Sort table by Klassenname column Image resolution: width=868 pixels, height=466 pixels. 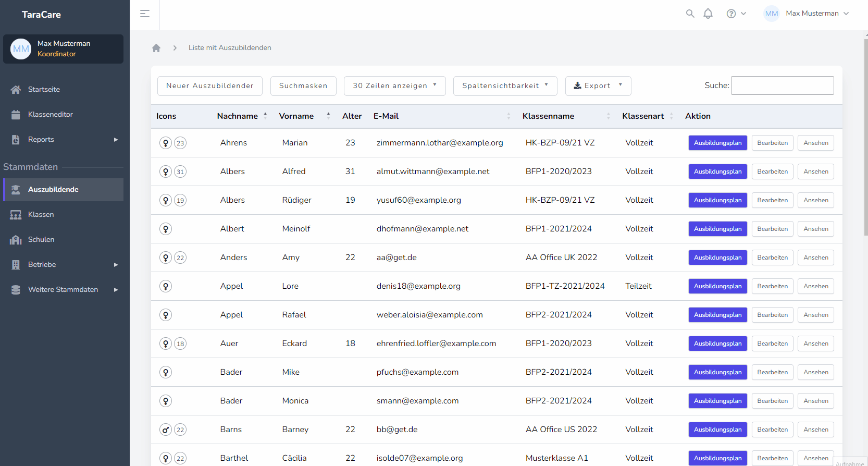[x=566, y=116]
